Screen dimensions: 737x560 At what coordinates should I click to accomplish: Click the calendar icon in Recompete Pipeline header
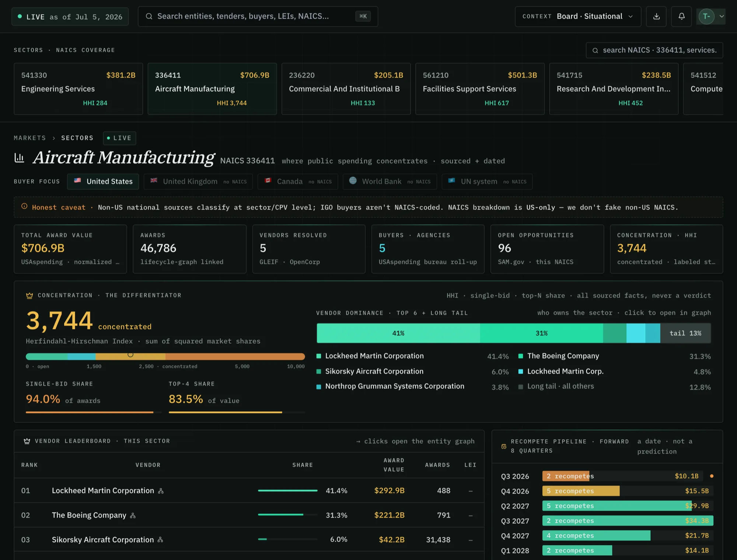pyautogui.click(x=504, y=446)
